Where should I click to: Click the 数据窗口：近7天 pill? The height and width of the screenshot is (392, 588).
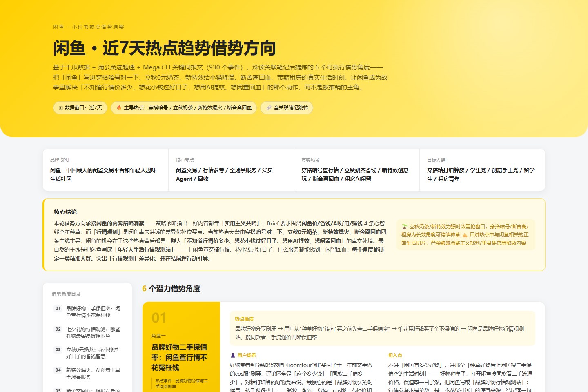(80, 108)
